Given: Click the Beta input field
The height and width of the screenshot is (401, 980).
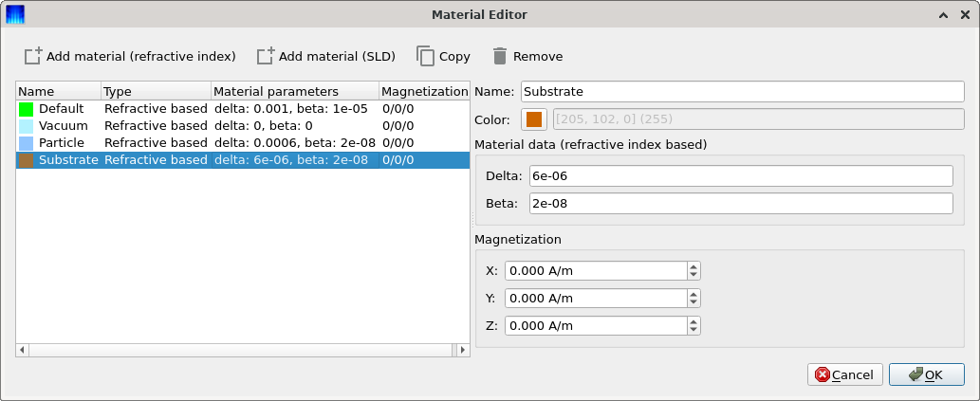Looking at the screenshot, I should (741, 203).
